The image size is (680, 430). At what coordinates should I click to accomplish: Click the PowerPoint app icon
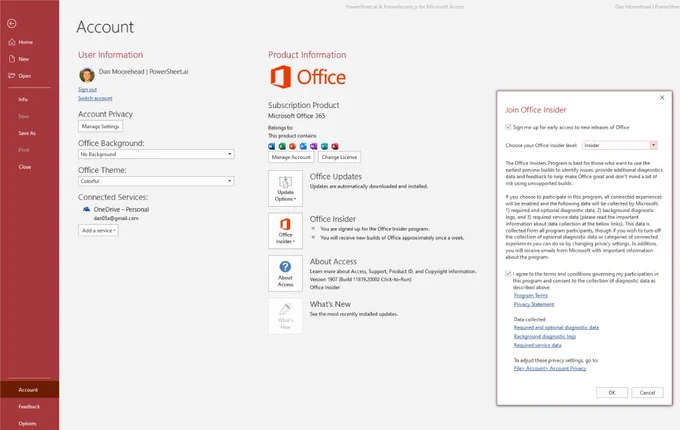point(292,147)
